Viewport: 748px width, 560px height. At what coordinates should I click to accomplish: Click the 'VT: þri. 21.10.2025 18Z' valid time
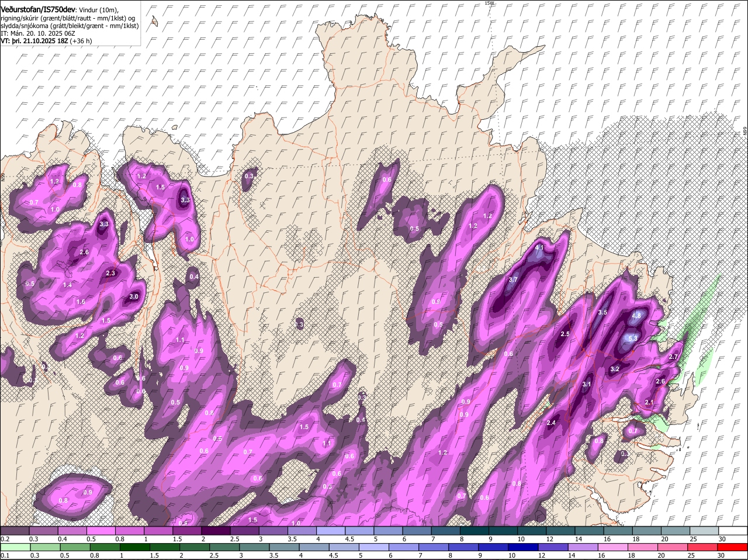34,41
